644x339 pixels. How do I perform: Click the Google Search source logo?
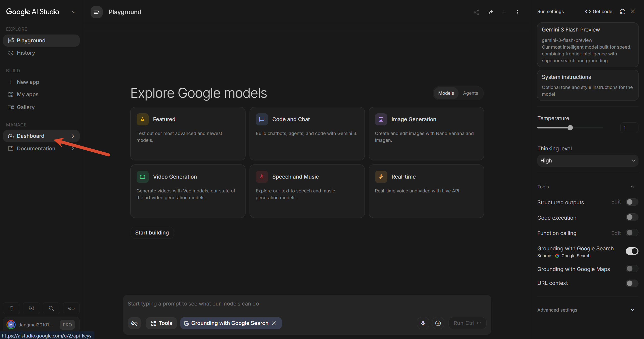point(557,256)
